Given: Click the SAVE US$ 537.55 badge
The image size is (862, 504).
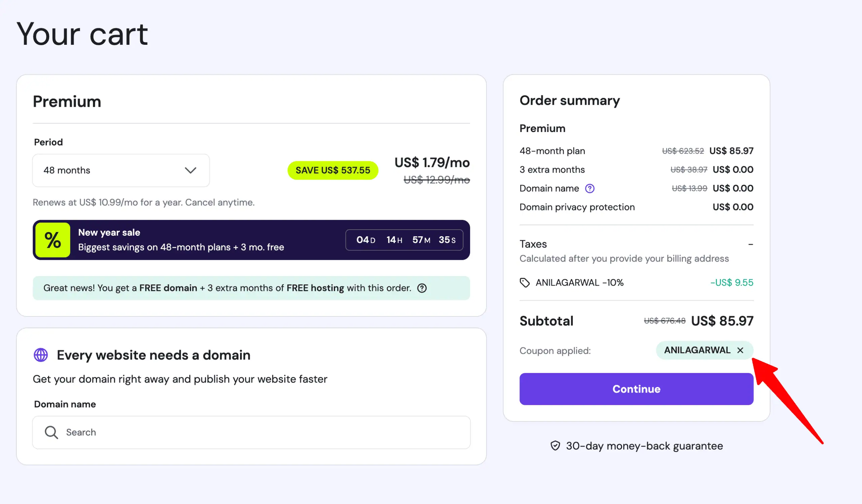Looking at the screenshot, I should tap(332, 170).
